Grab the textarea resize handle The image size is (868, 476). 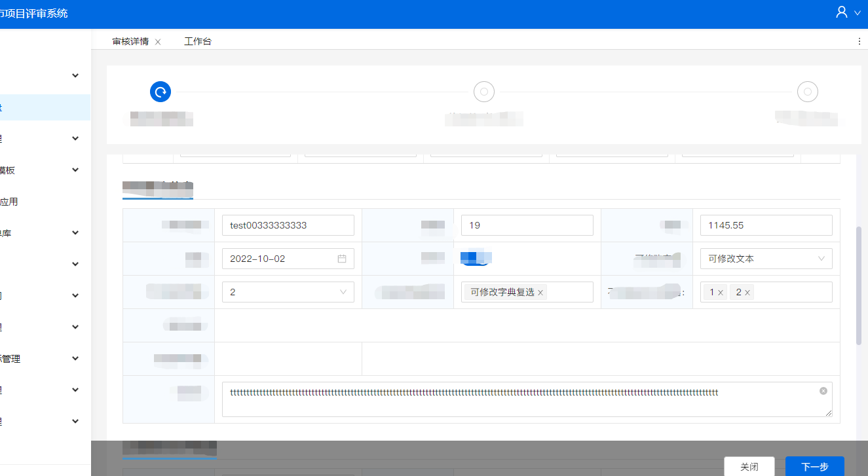(829, 413)
